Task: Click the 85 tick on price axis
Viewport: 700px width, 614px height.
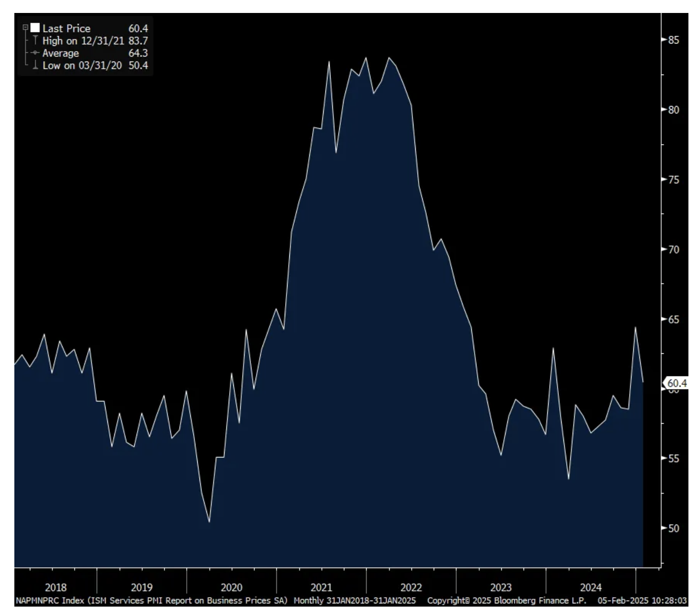Action: point(674,40)
